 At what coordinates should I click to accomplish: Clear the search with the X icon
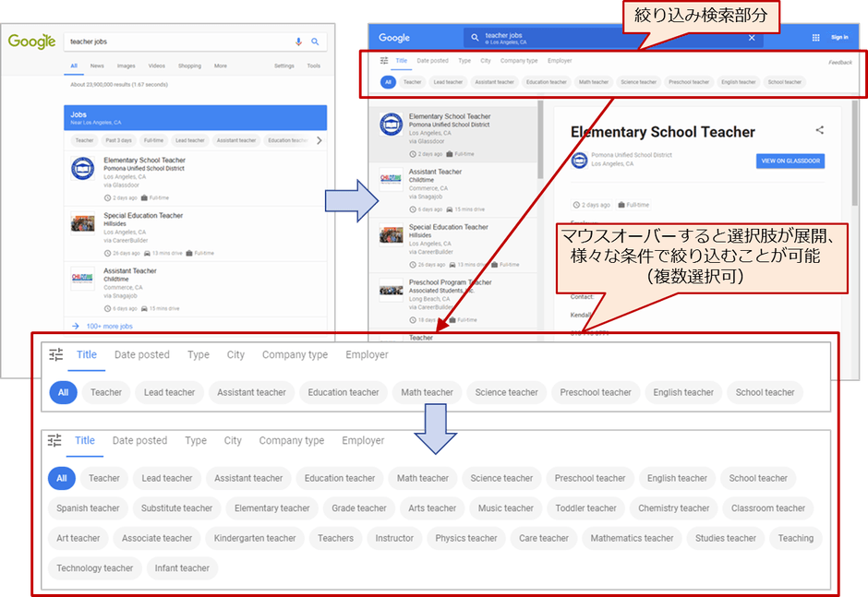[x=752, y=37]
